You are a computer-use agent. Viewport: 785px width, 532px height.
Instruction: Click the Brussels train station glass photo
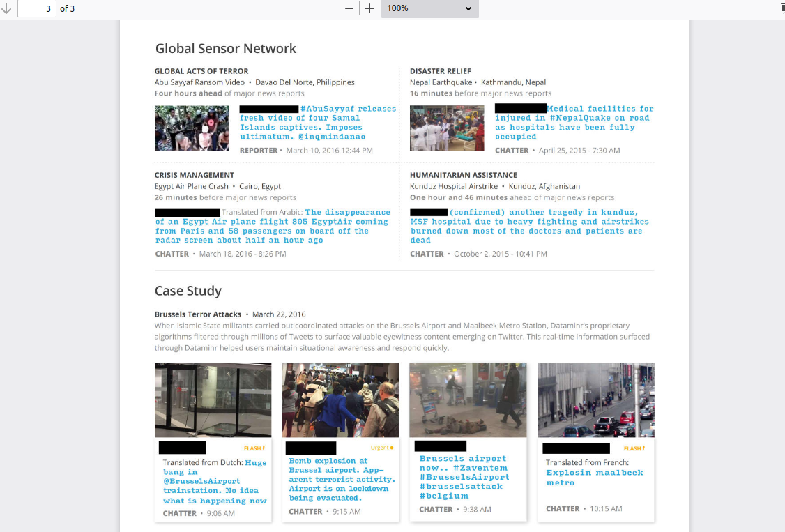(x=213, y=400)
